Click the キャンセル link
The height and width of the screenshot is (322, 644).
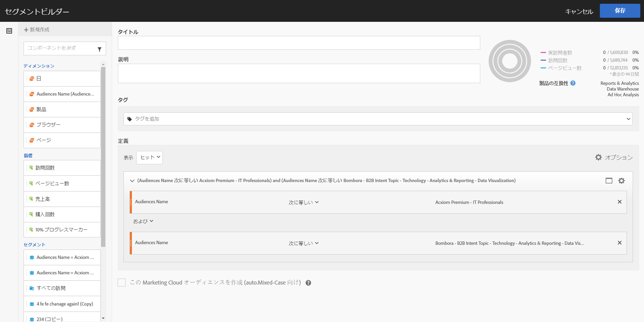pyautogui.click(x=579, y=11)
